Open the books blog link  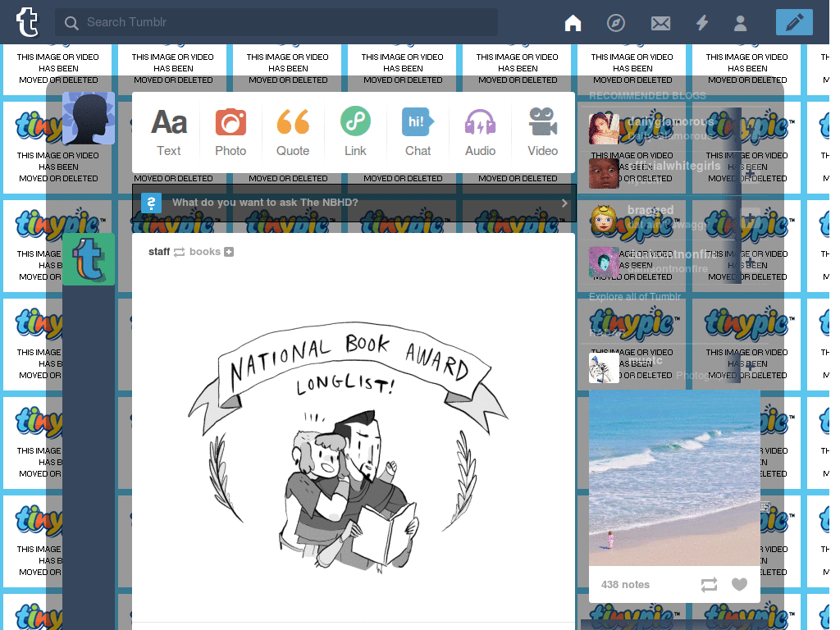coord(204,252)
